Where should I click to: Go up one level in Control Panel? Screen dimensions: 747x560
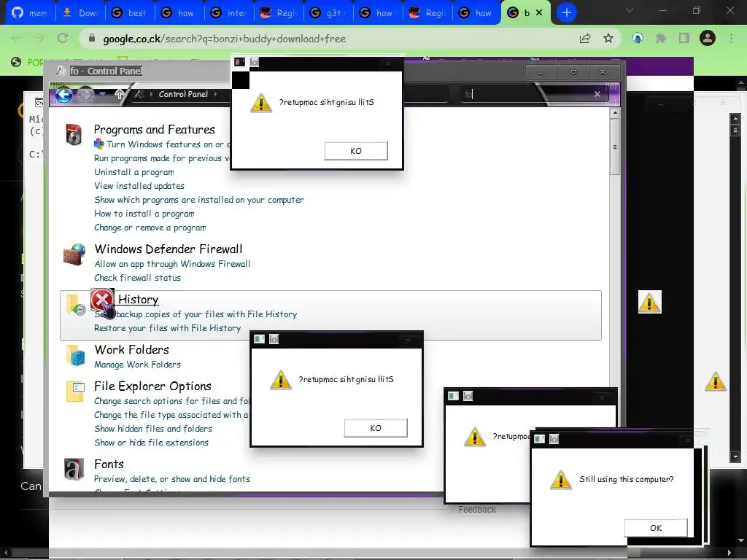tap(120, 94)
